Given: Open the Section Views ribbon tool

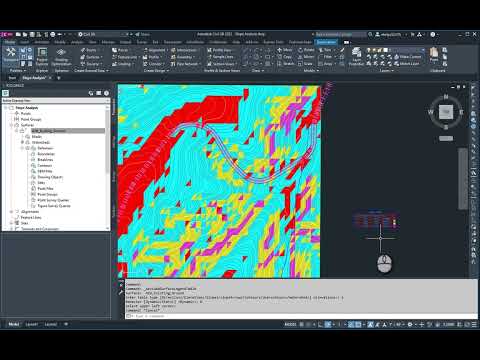Looking at the screenshot, I should point(222,64).
